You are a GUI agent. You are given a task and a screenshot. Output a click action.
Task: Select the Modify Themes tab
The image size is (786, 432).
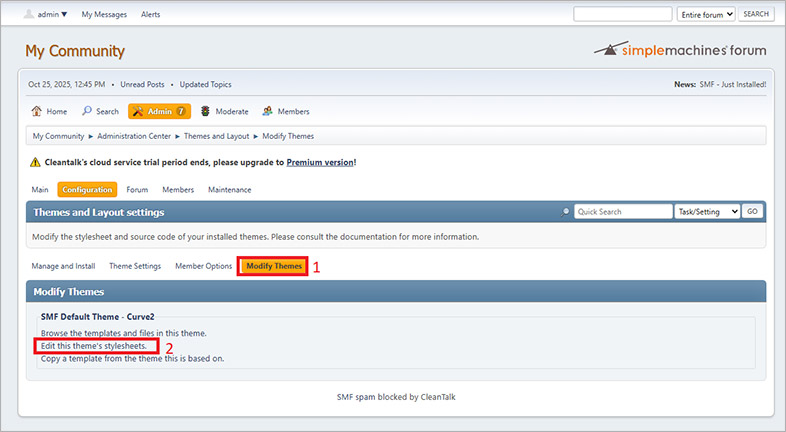click(x=274, y=266)
